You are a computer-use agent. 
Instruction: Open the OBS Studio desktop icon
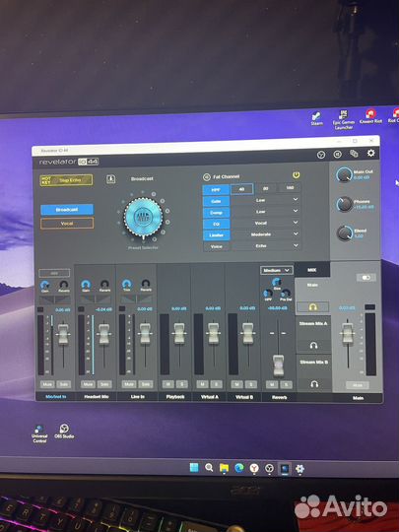click(x=64, y=431)
